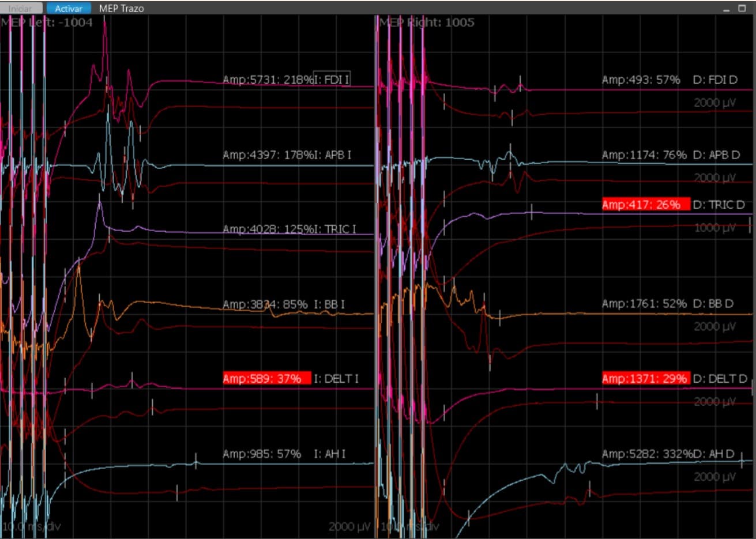Select the D: FDI D channel label
Screen dimensions: 756x539
pyautogui.click(x=715, y=80)
